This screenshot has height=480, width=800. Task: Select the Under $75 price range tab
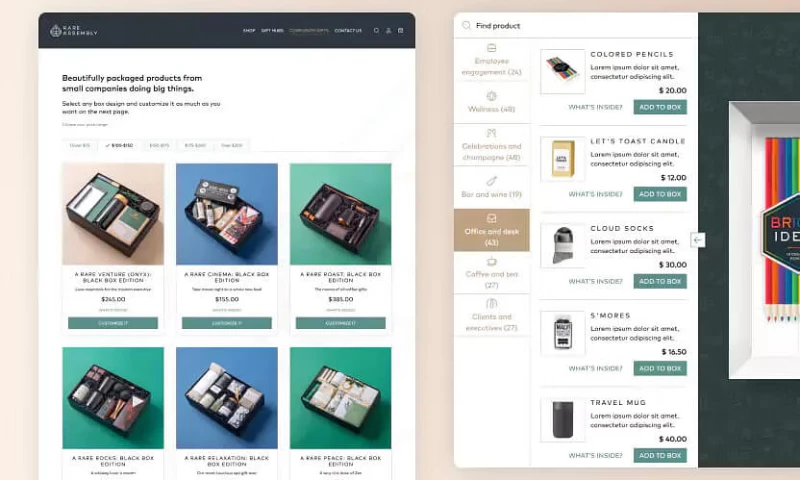point(80,145)
